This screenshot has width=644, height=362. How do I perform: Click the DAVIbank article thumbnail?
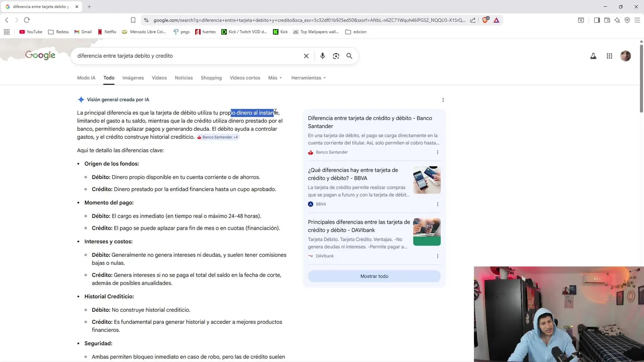click(427, 232)
